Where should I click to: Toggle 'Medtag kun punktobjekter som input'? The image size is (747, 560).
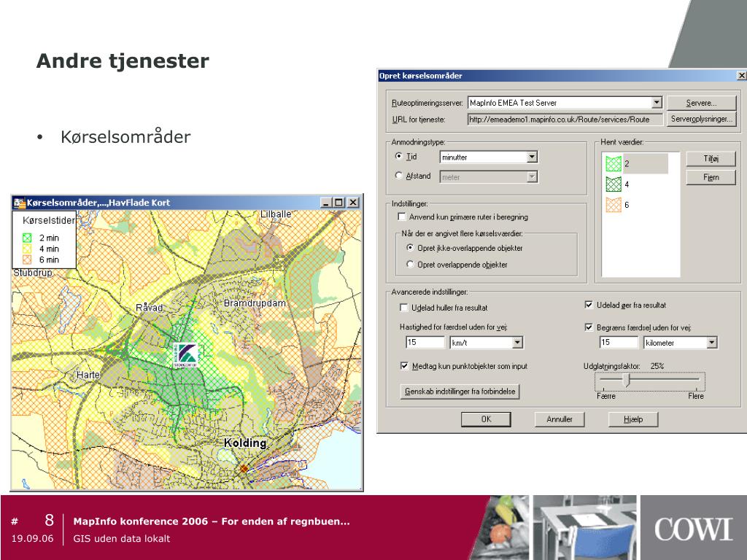(404, 366)
